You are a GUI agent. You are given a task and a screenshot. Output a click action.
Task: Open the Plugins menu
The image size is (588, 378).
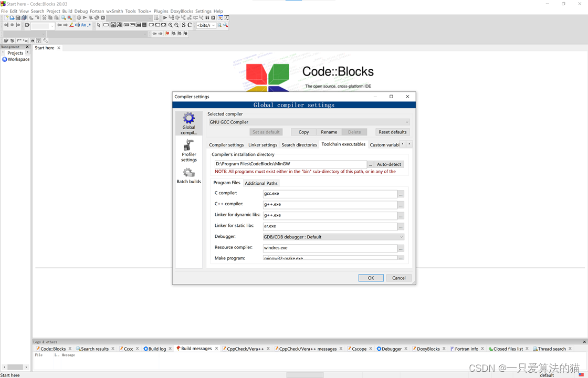pos(161,11)
